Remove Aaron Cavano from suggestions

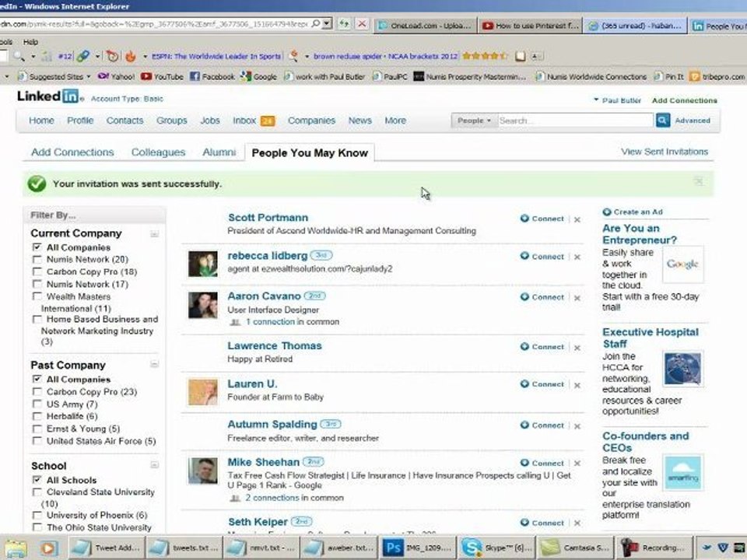point(577,298)
